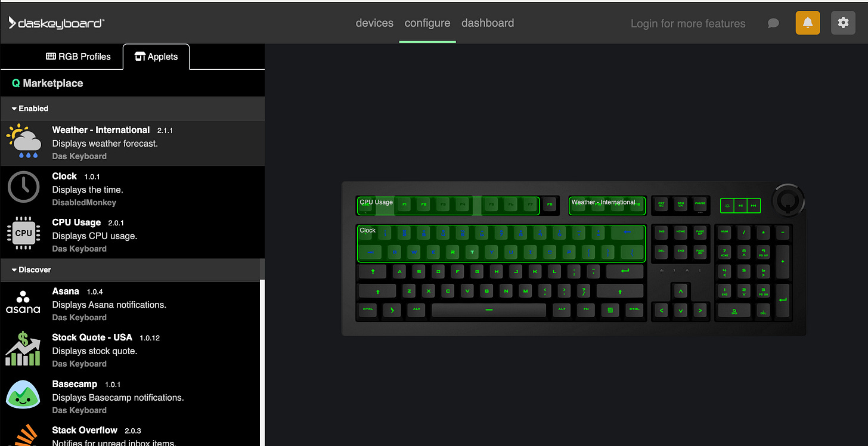868x446 pixels.
Task: Select the up arrow key in the arrow cluster
Action: pos(680,290)
